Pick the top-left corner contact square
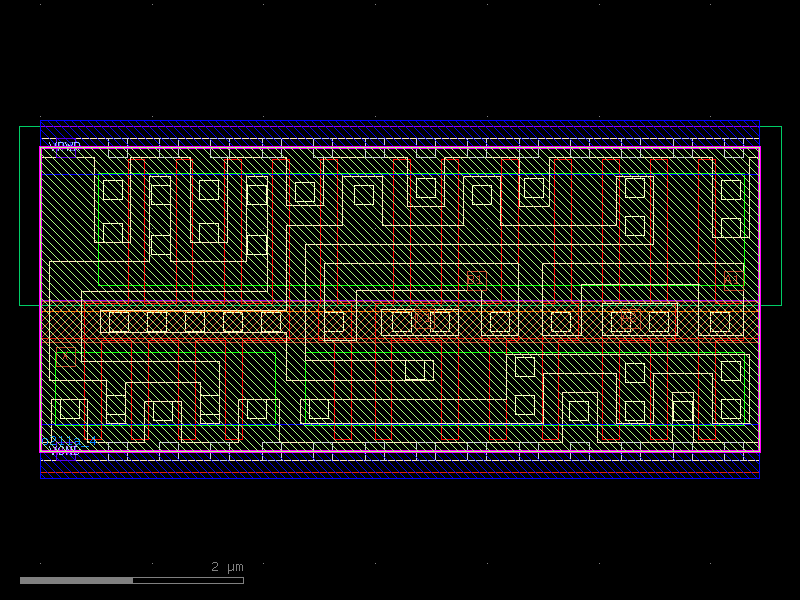 pyautogui.click(x=113, y=190)
